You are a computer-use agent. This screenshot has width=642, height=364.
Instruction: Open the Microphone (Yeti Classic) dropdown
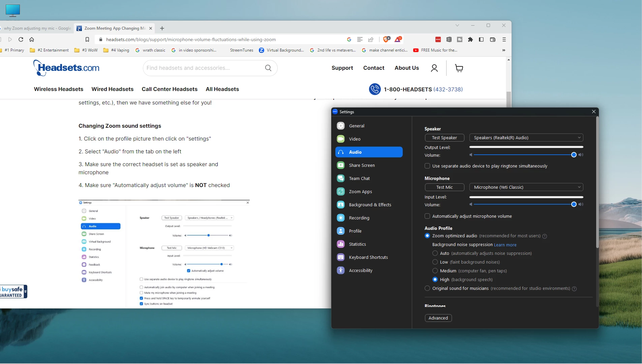[x=526, y=187]
